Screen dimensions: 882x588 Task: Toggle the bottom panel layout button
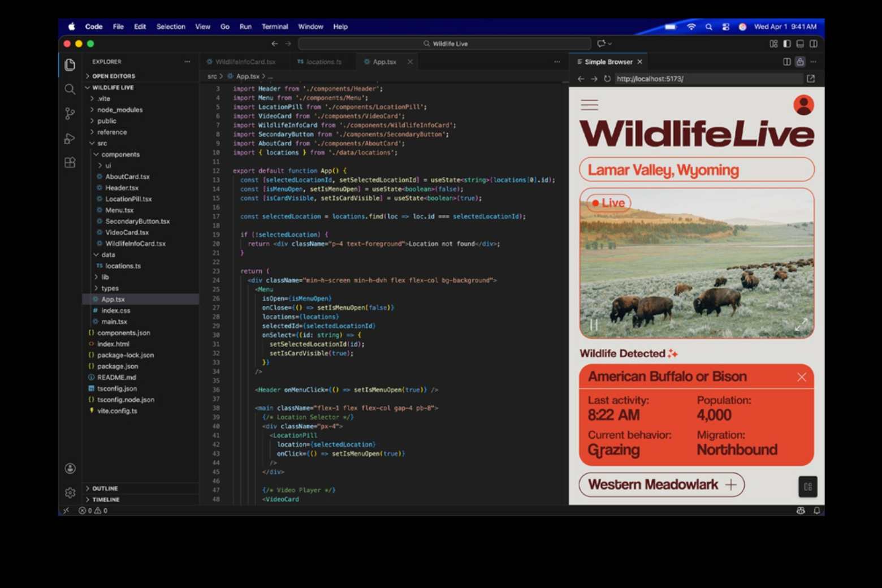(x=800, y=44)
